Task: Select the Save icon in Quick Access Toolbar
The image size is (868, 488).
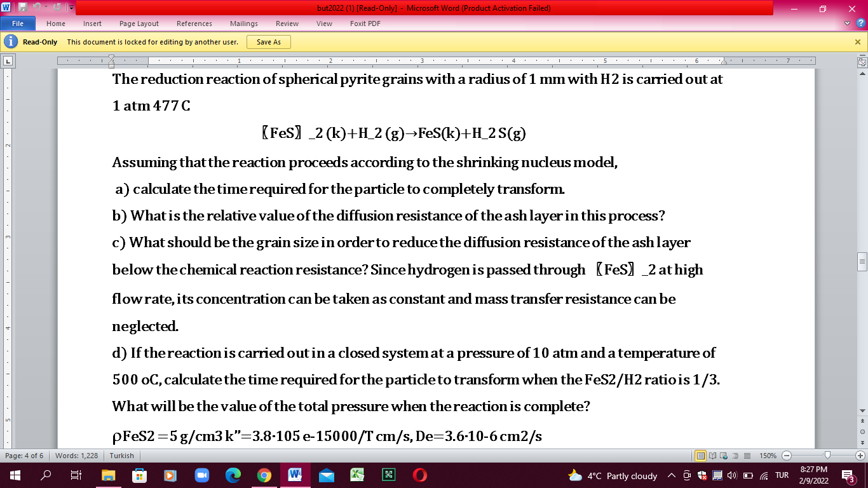Action: (x=23, y=7)
